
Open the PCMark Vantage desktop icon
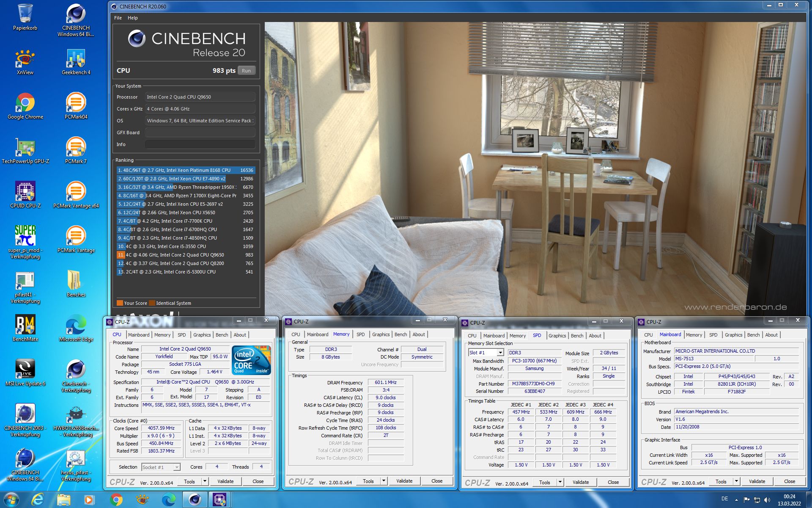click(76, 240)
